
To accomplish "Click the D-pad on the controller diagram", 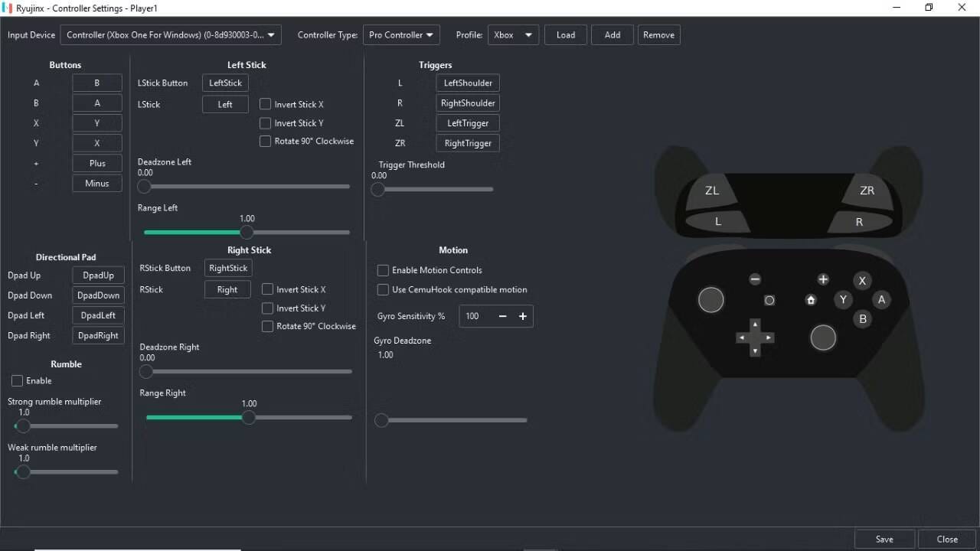I will click(755, 337).
